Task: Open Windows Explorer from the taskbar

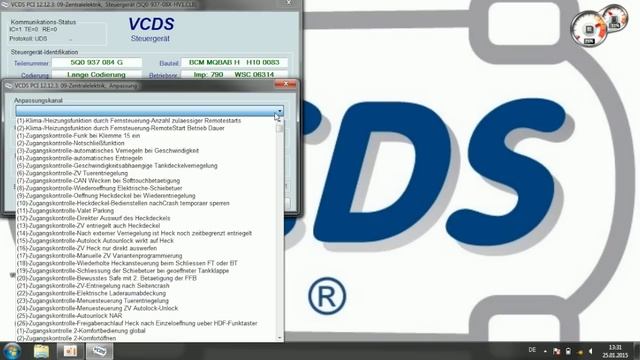Action: (x=41, y=351)
